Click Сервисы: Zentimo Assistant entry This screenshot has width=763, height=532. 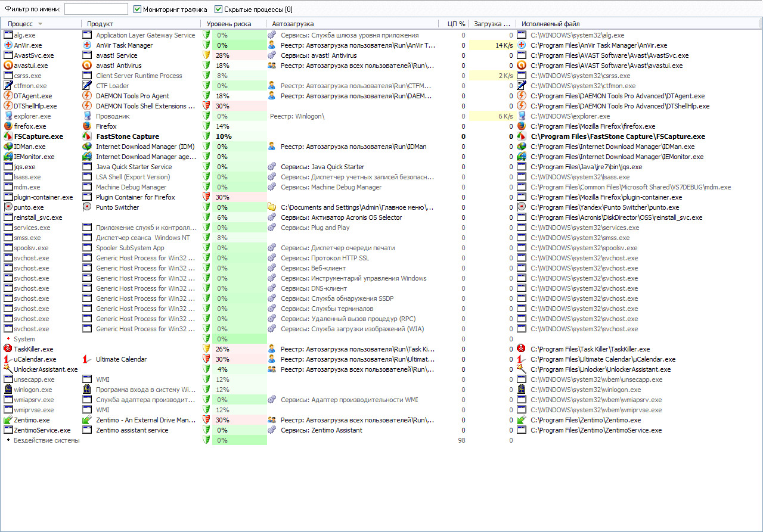point(321,430)
